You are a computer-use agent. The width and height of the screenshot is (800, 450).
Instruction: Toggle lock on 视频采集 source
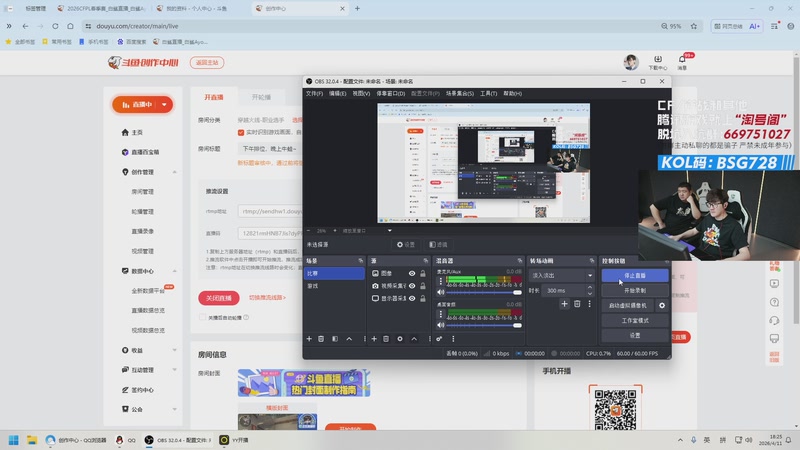point(423,286)
